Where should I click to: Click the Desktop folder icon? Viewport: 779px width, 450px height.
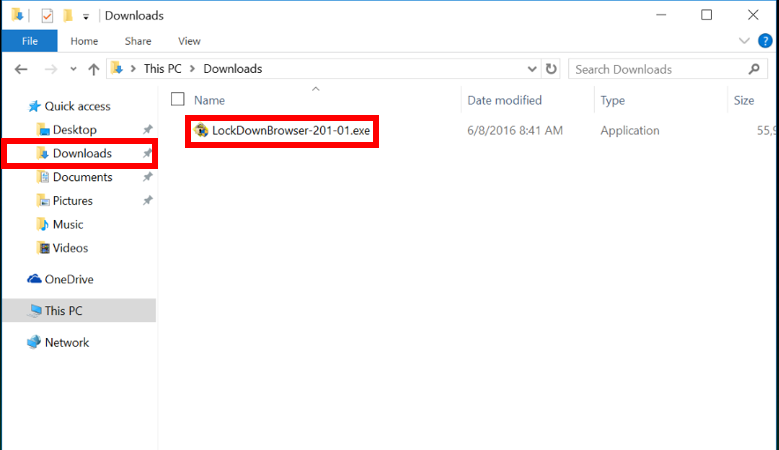(43, 130)
